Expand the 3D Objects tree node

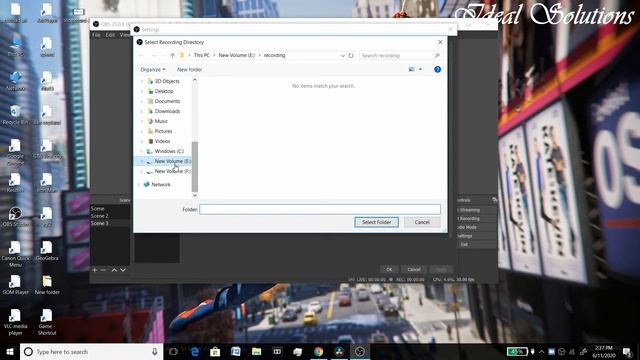[142, 81]
